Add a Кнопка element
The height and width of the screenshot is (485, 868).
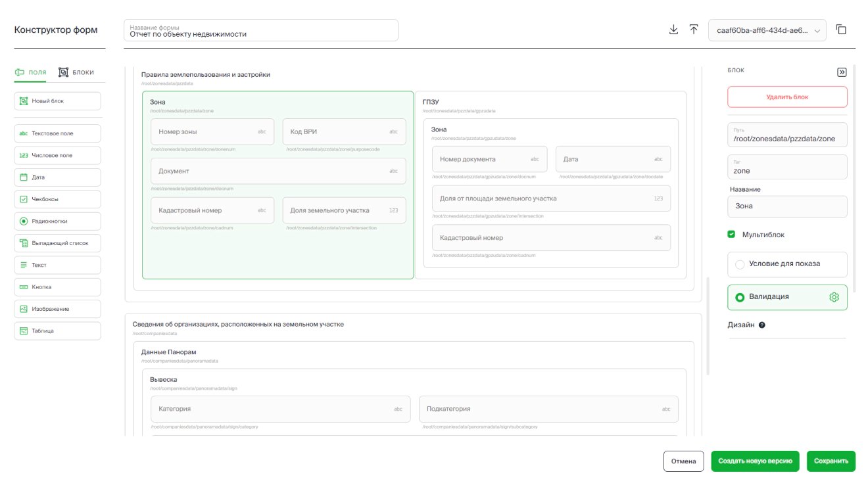pyautogui.click(x=57, y=287)
